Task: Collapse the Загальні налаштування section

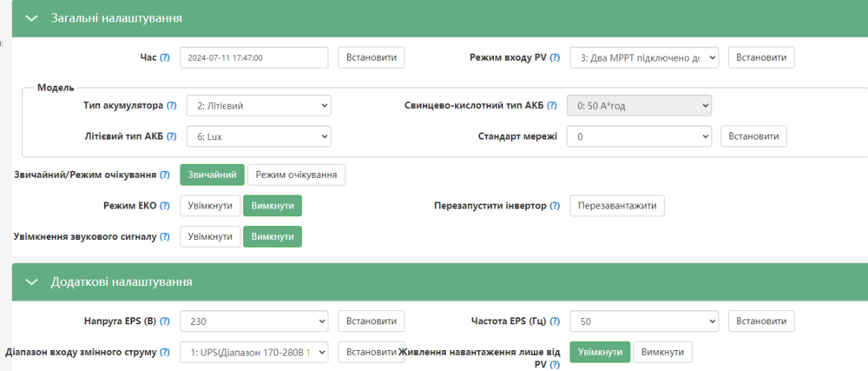Action: 32,18
